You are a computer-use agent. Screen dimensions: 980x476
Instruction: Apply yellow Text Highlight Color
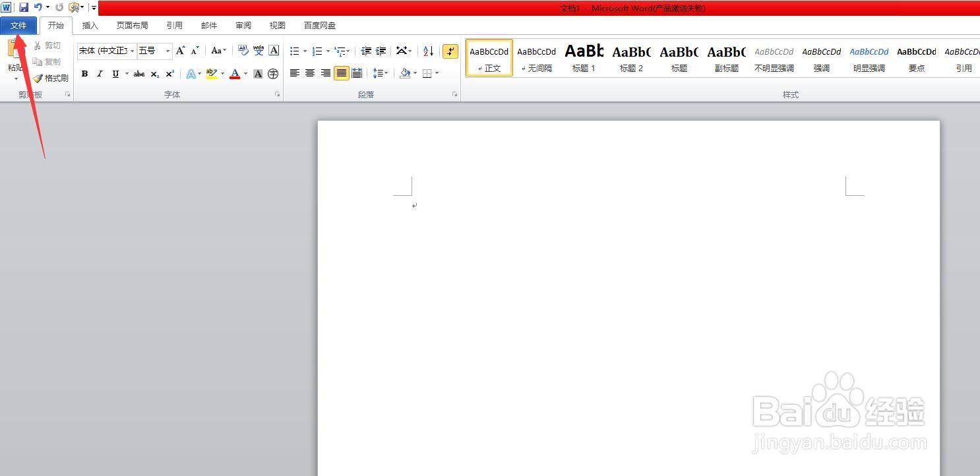[x=211, y=74]
